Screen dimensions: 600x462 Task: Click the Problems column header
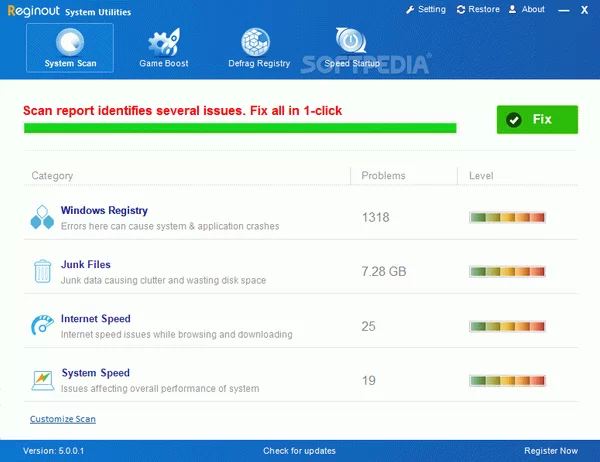click(x=383, y=176)
